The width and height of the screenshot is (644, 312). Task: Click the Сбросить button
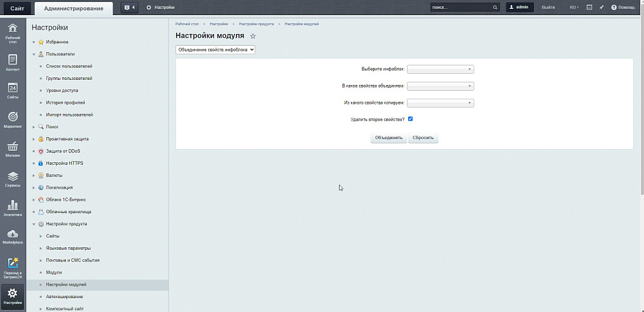pyautogui.click(x=423, y=138)
